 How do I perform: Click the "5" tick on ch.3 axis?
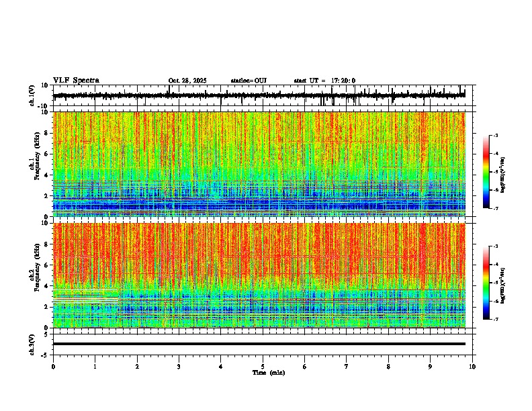47,334
